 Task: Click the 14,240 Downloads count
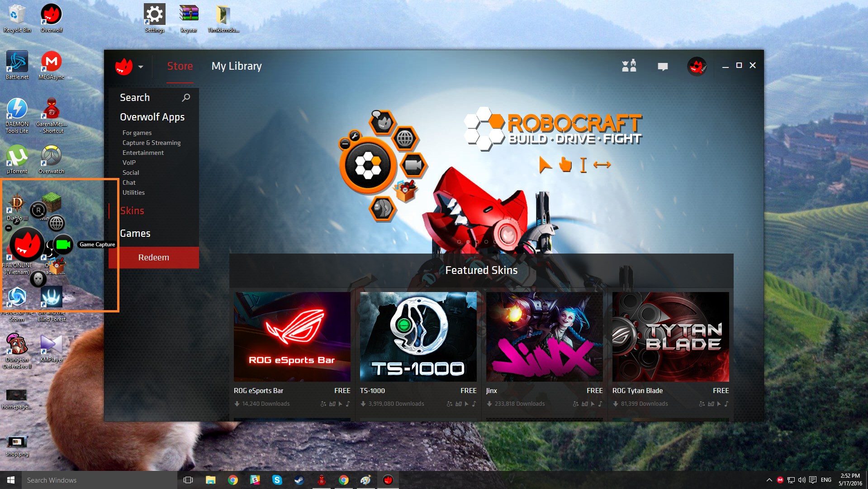(266, 403)
